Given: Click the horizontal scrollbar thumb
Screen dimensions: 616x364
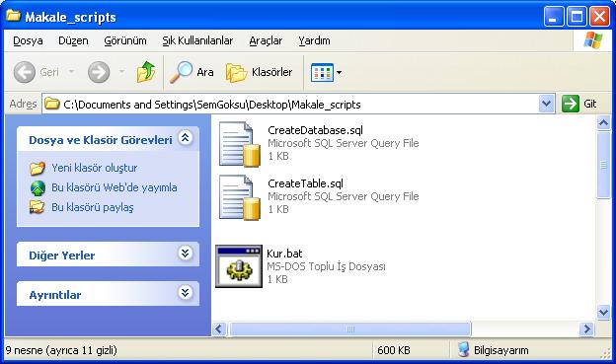Looking at the screenshot, I should pos(350,328).
